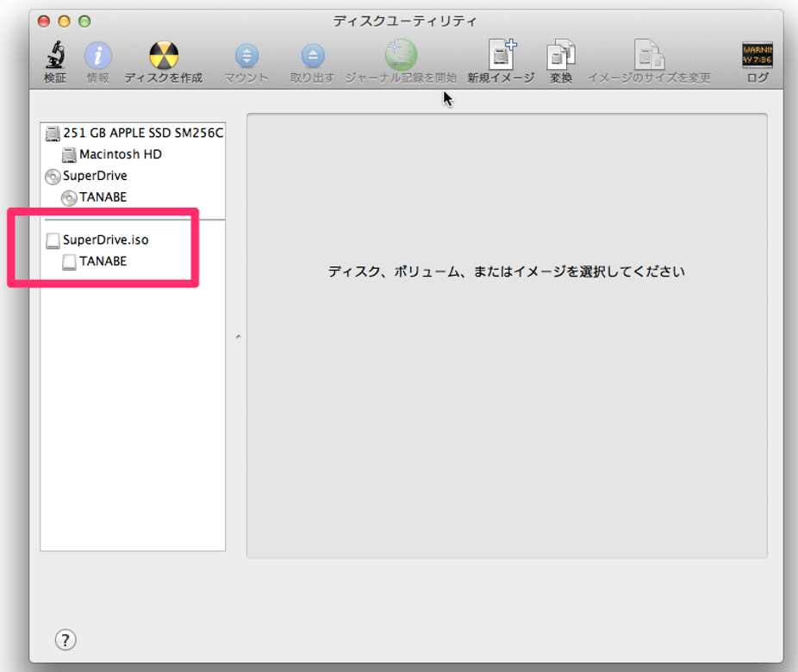The width and height of the screenshot is (798, 672).
Task: Click the SuperDrive disc icon
Action: tap(53, 177)
